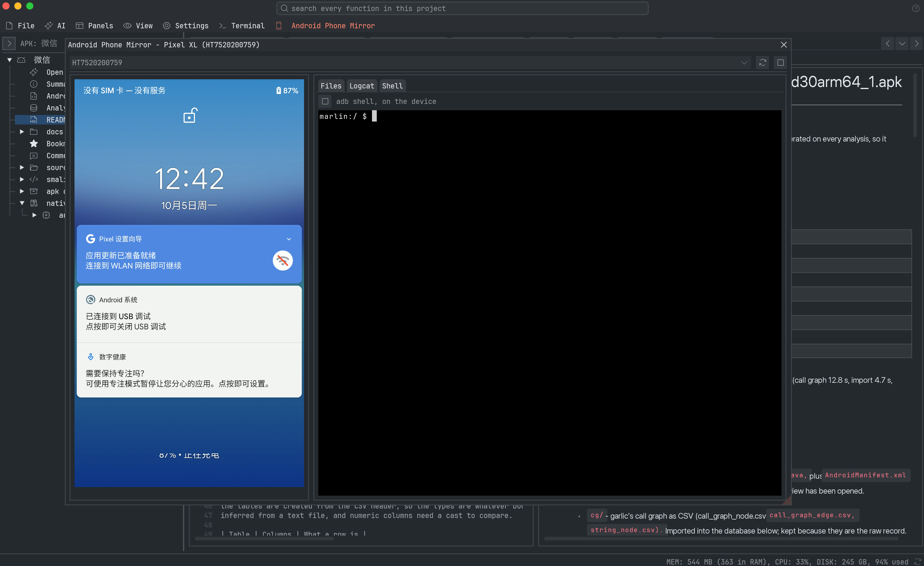Expand the left sidebar arrow next to APK
The height and width of the screenshot is (566, 924).
pos(9,43)
